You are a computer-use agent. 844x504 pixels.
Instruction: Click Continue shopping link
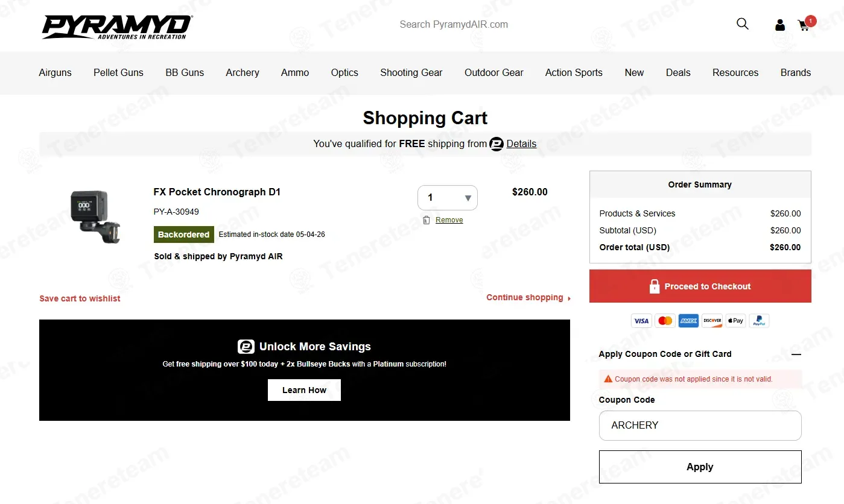click(528, 298)
